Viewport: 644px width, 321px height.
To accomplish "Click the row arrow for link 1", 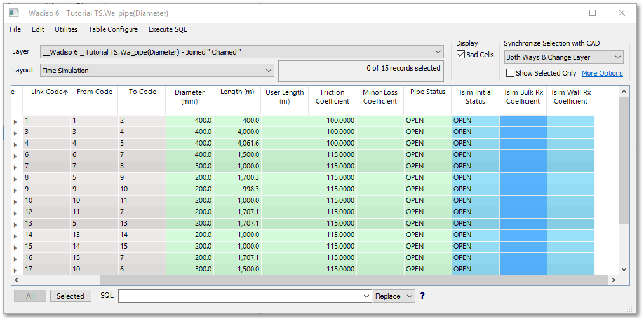I will [x=16, y=122].
